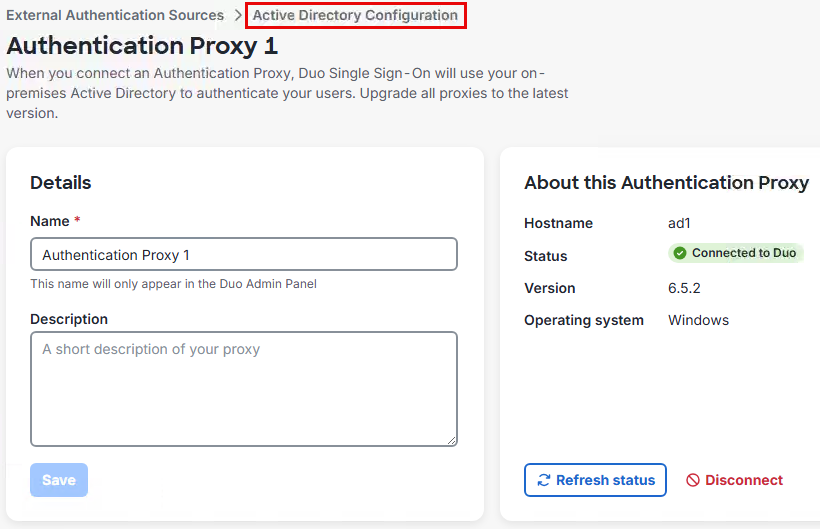Click the Windows operating system value
Screen dimensions: 820x529
click(698, 321)
